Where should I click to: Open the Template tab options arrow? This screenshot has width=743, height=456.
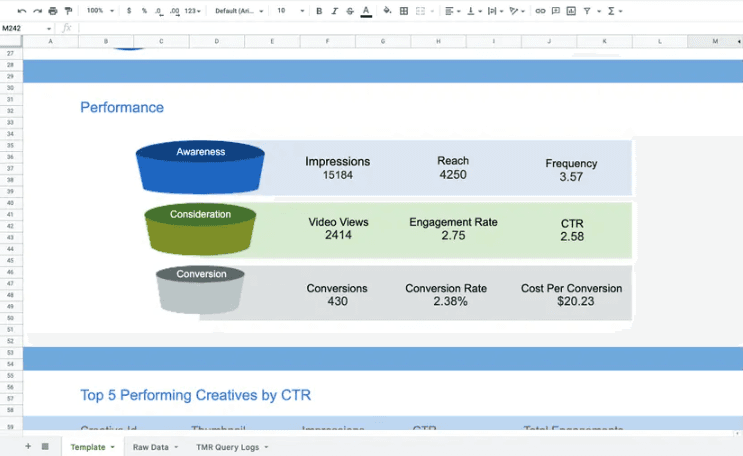[x=113, y=447]
